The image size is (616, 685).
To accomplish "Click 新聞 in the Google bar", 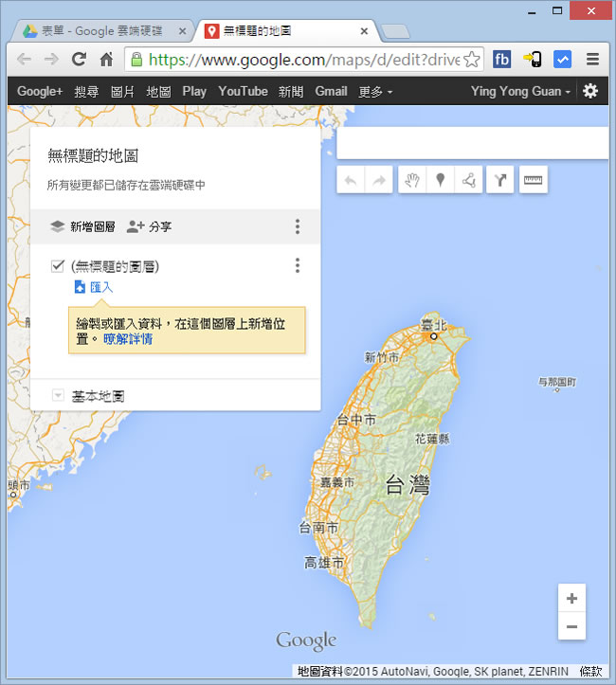I will (x=291, y=92).
